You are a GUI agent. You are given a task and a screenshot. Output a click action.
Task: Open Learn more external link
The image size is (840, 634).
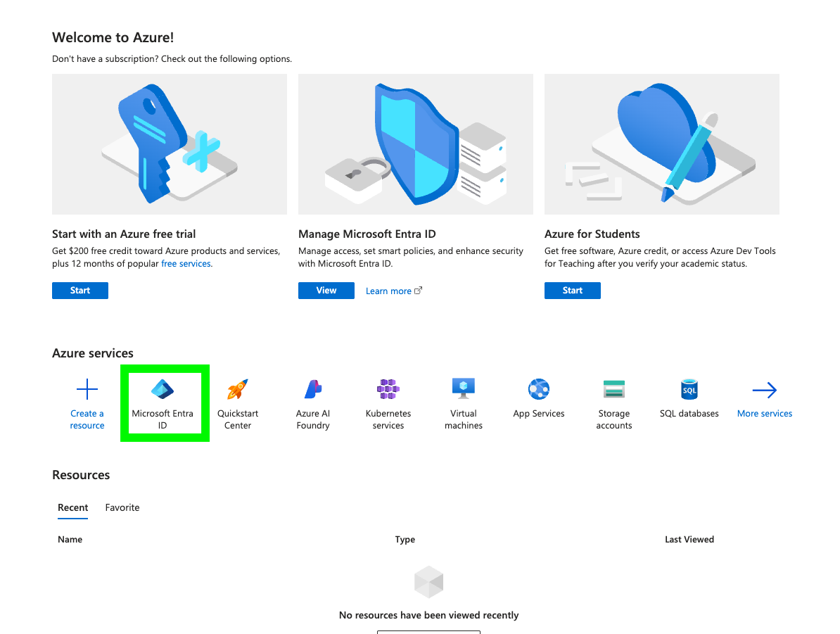(x=394, y=291)
